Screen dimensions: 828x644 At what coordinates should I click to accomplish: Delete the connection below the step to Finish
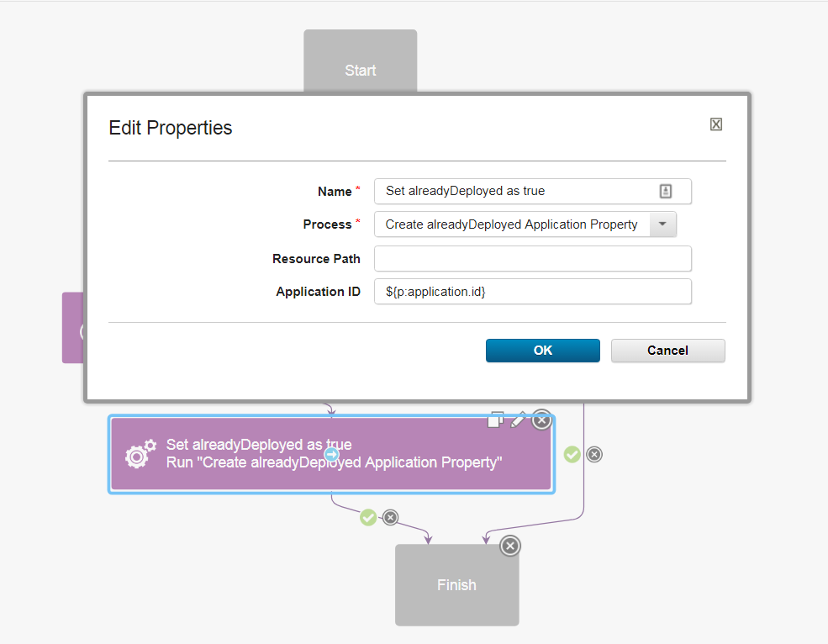pyautogui.click(x=390, y=517)
